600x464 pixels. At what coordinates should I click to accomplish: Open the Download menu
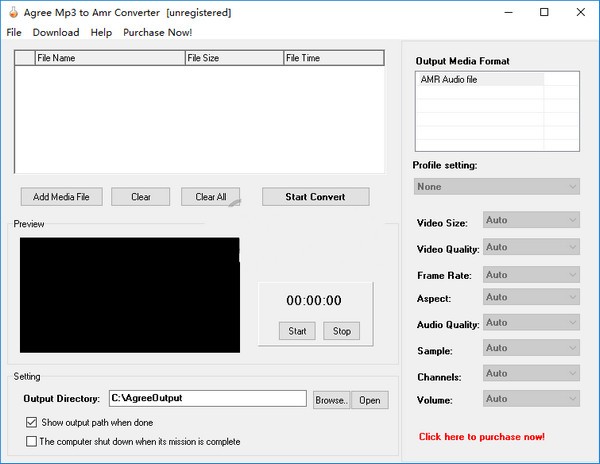click(x=56, y=32)
